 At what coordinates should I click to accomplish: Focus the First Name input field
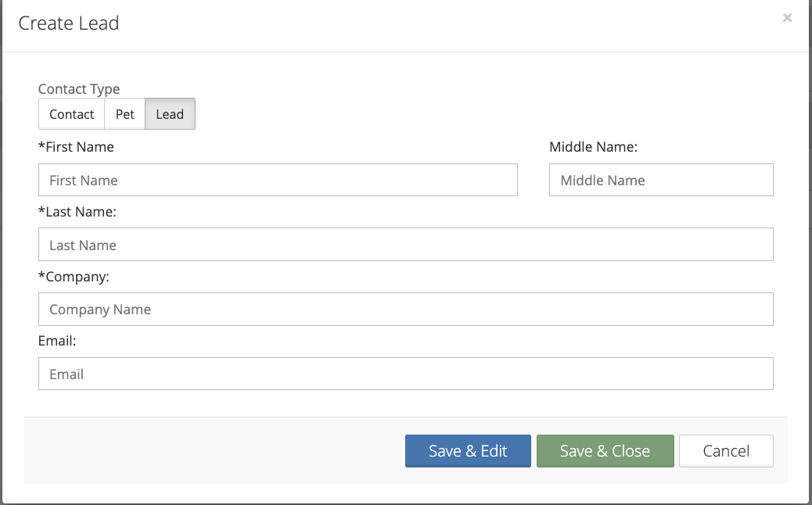point(278,180)
